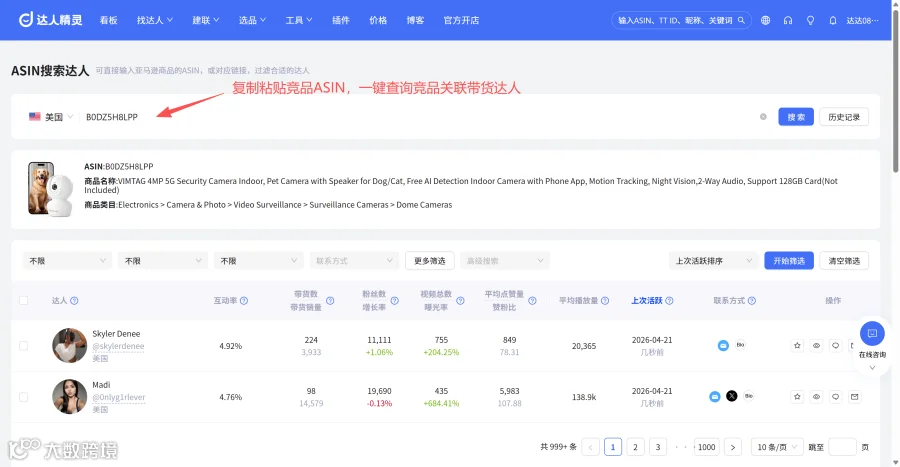The width and height of the screenshot is (900, 467).
Task: Click the help icon next to 视频总数 column header
Action: click(x=460, y=301)
